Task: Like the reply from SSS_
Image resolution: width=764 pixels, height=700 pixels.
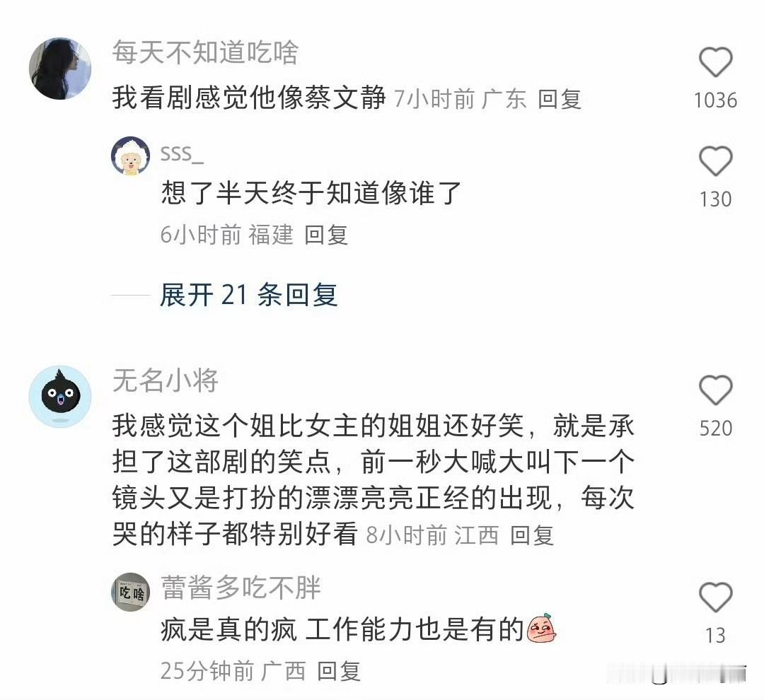Action: click(x=715, y=161)
